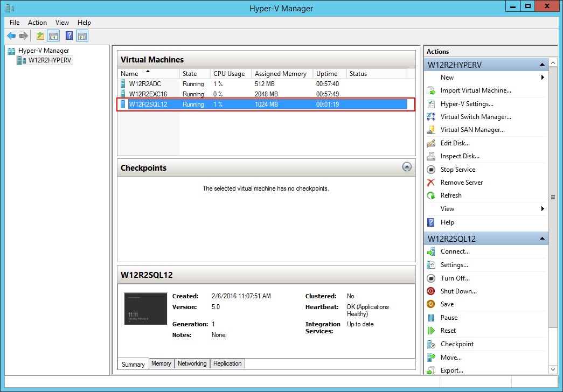Collapse the W12R2SQL12 actions section
The height and width of the screenshot is (392, 563).
point(542,239)
